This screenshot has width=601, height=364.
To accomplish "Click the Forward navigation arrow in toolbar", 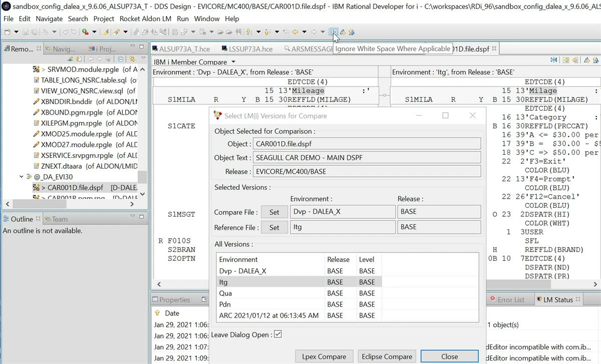I will (314, 32).
